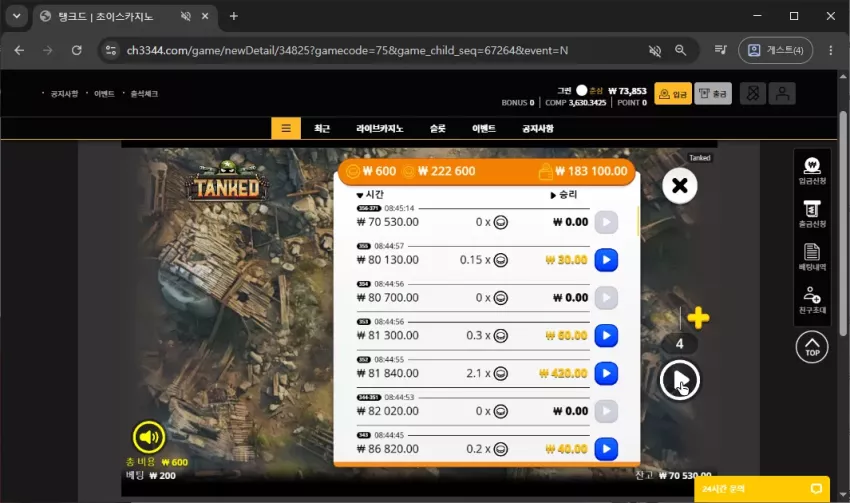The width and height of the screenshot is (850, 503).
Task: Click the TOP scroll-up button
Action: (812, 347)
